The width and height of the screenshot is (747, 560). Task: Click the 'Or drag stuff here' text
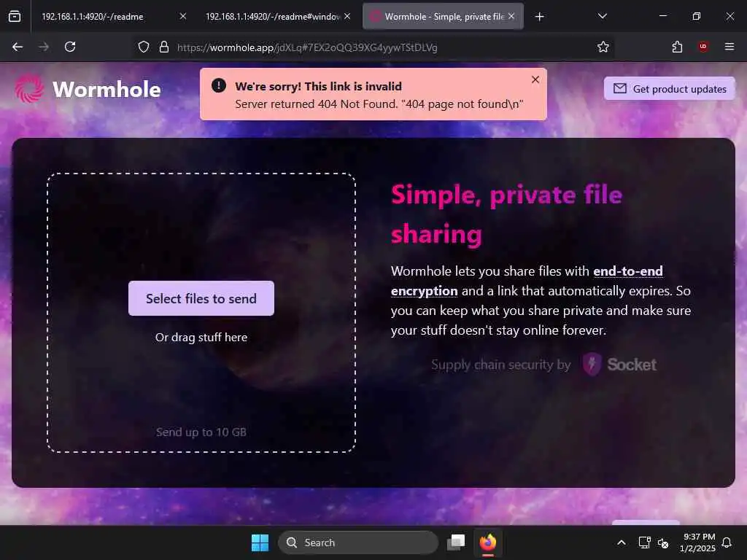pos(201,337)
